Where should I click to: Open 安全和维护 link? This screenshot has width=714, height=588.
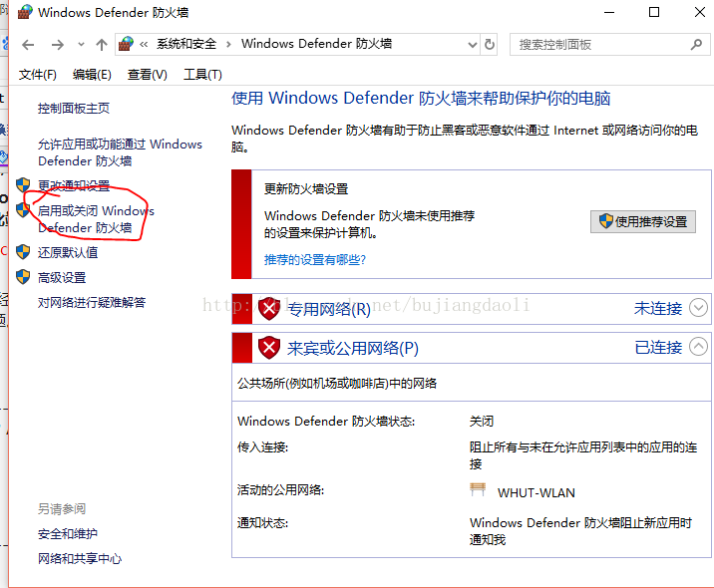pyautogui.click(x=68, y=534)
